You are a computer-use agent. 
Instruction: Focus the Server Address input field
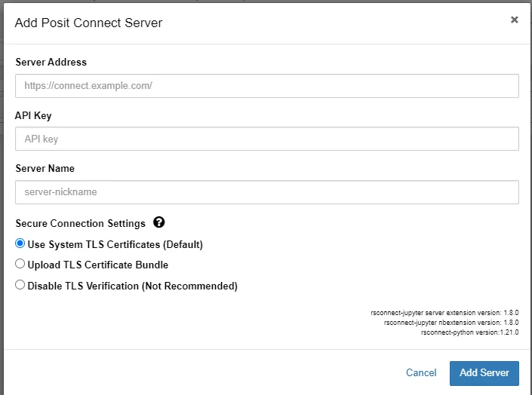(x=266, y=86)
